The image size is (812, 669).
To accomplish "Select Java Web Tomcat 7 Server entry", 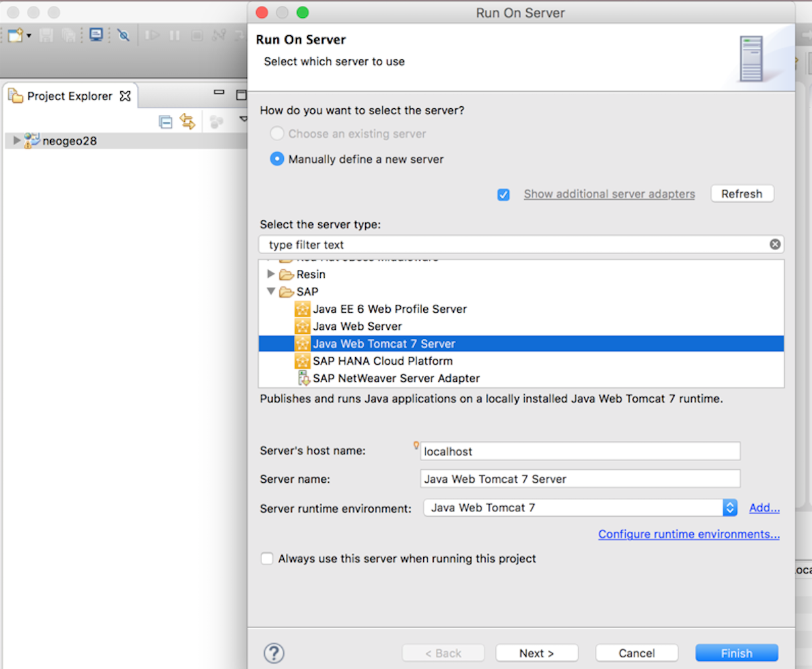I will tap(521, 344).
